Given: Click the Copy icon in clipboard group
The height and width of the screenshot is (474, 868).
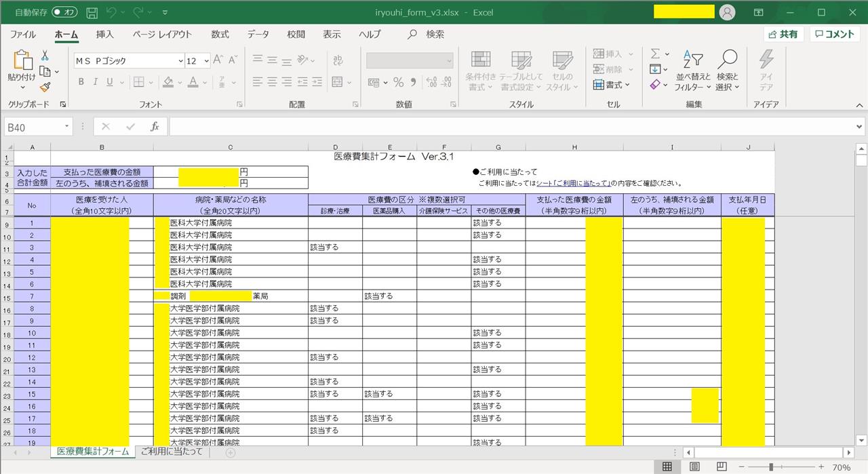Looking at the screenshot, I should click(45, 71).
